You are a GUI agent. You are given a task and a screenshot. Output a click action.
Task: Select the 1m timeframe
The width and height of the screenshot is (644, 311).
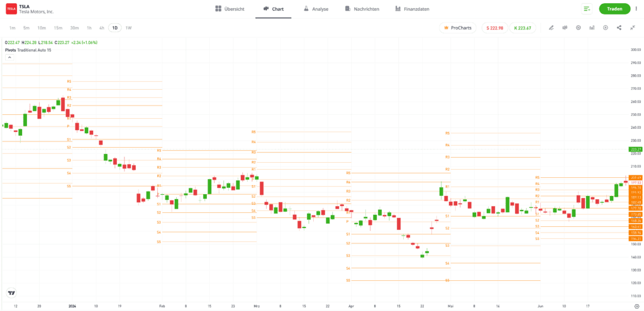click(13, 28)
